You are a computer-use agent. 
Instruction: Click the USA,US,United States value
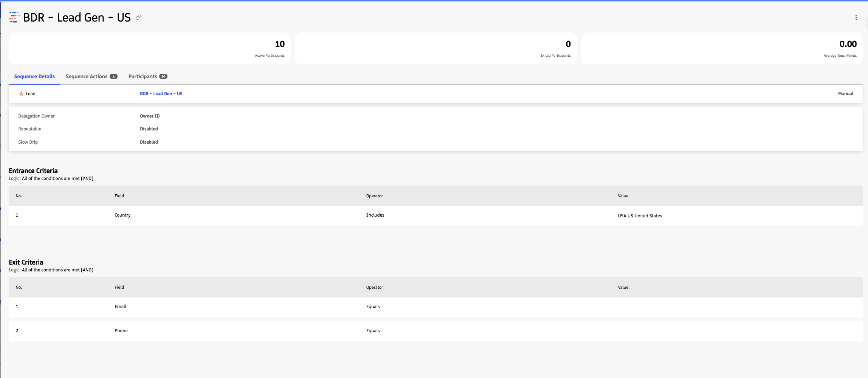point(640,216)
